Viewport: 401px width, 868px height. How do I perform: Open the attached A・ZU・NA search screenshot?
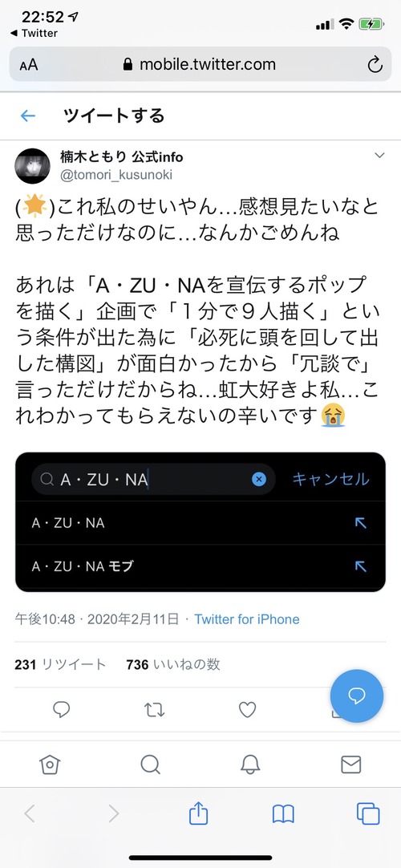click(200, 522)
